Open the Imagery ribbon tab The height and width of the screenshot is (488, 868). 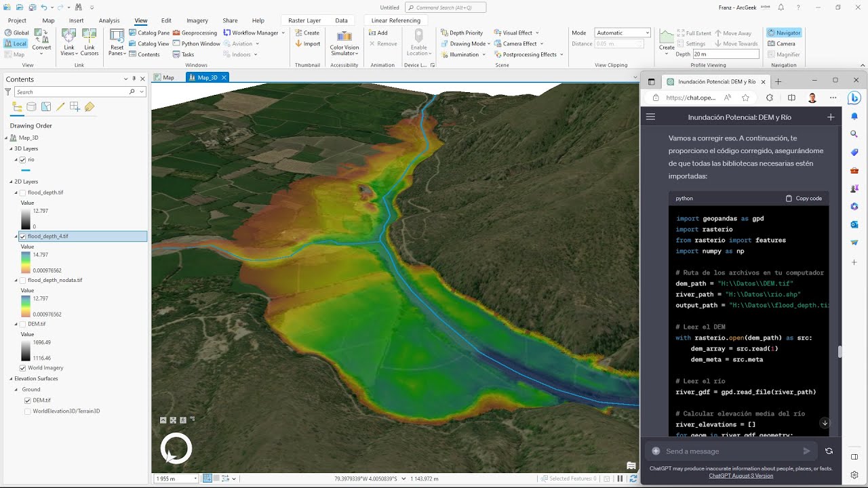pyautogui.click(x=197, y=20)
